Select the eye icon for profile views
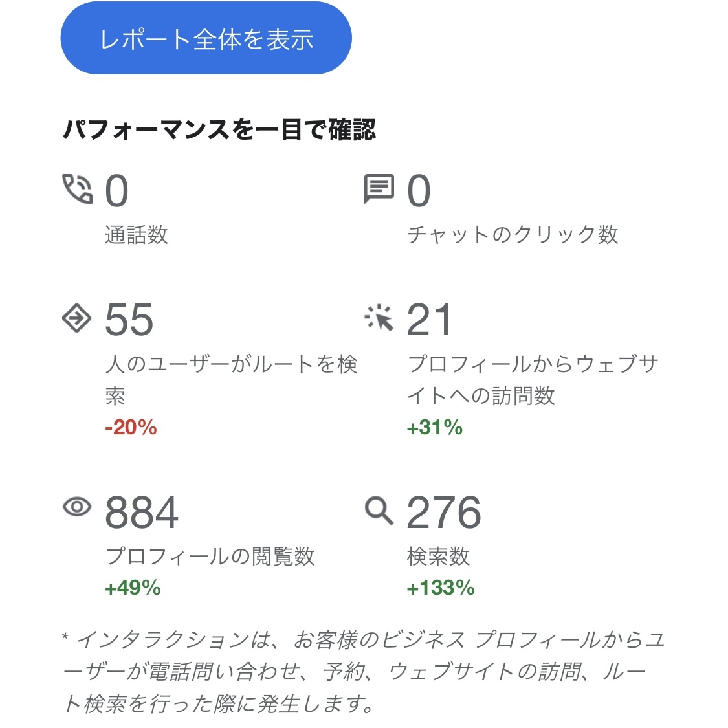Screen dimensions: 728x728 (x=76, y=509)
